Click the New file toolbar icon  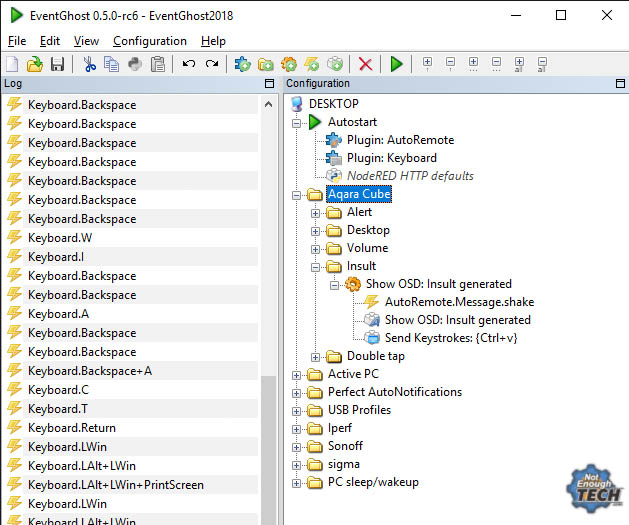coord(13,64)
